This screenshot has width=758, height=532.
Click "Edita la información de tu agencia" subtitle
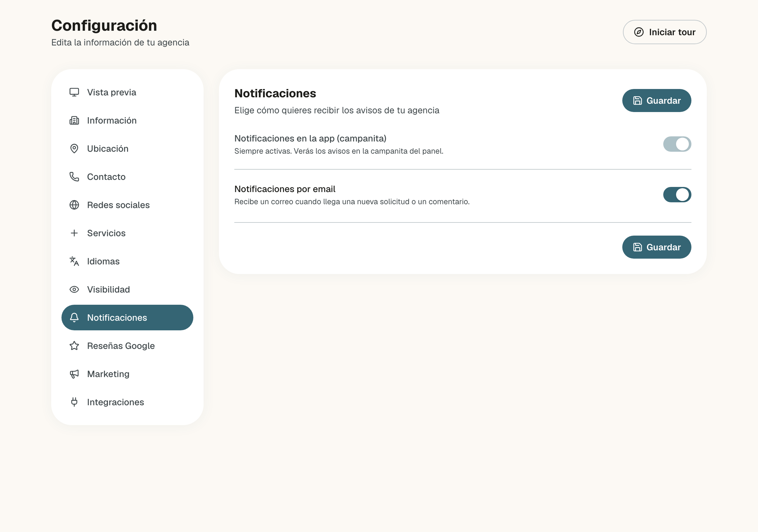click(120, 43)
